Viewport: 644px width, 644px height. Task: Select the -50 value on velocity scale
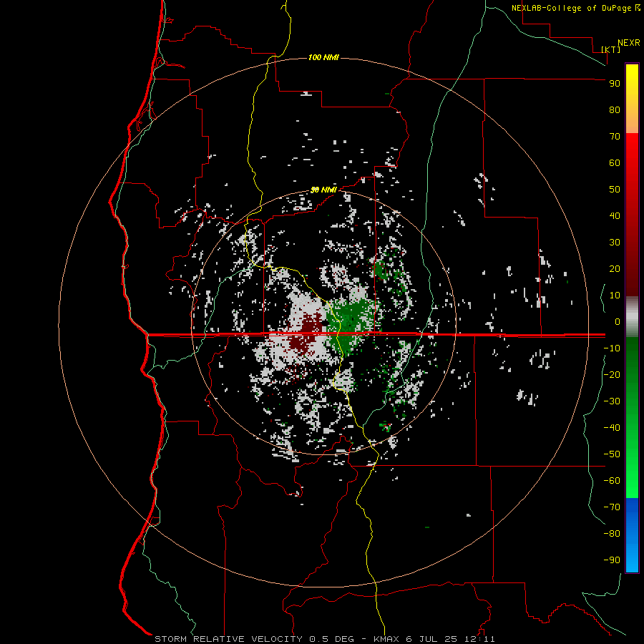612,454
